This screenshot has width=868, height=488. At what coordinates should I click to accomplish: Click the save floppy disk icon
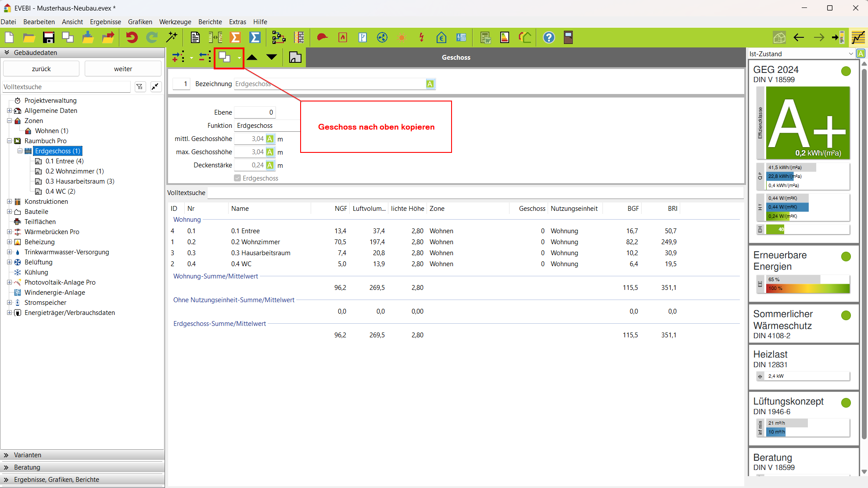pyautogui.click(x=48, y=38)
